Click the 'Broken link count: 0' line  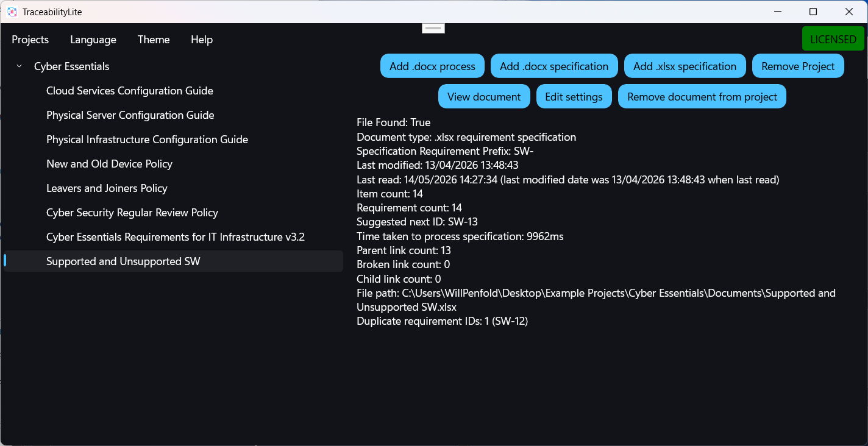tap(403, 264)
